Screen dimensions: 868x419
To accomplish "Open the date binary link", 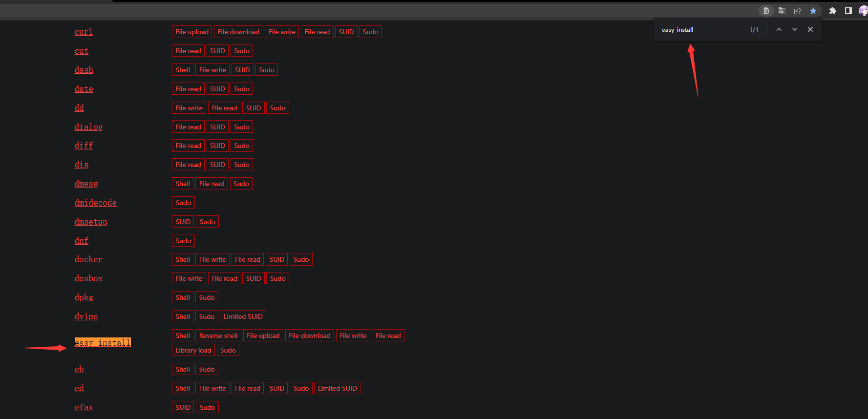I will tap(84, 89).
